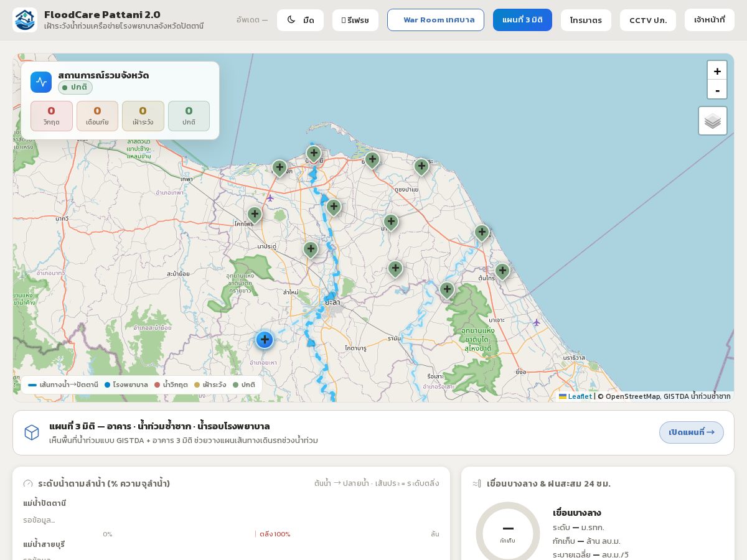The height and width of the screenshot is (560, 747).
Task: Click the green ปกติ status badge
Action: click(75, 87)
